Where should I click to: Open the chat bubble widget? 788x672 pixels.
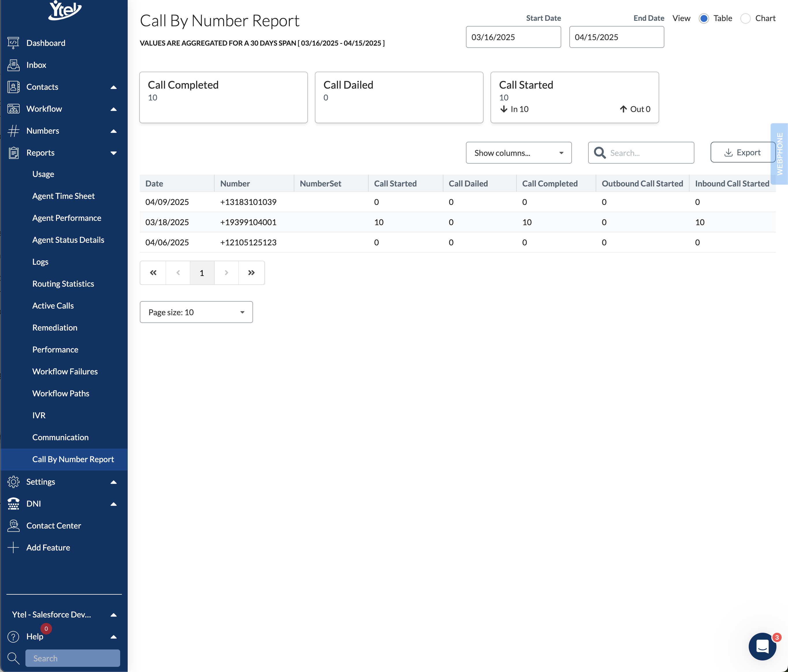point(762,646)
